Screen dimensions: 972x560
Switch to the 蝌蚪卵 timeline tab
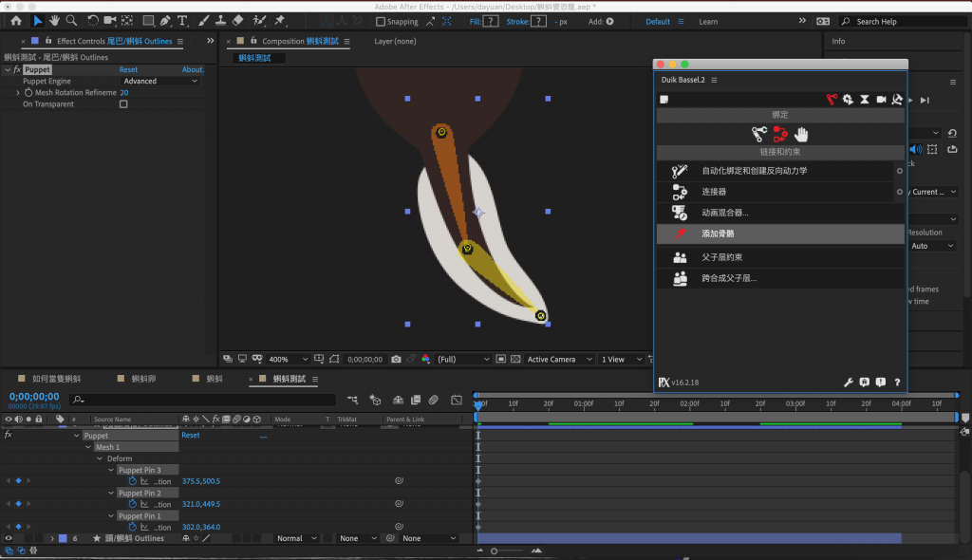[143, 379]
